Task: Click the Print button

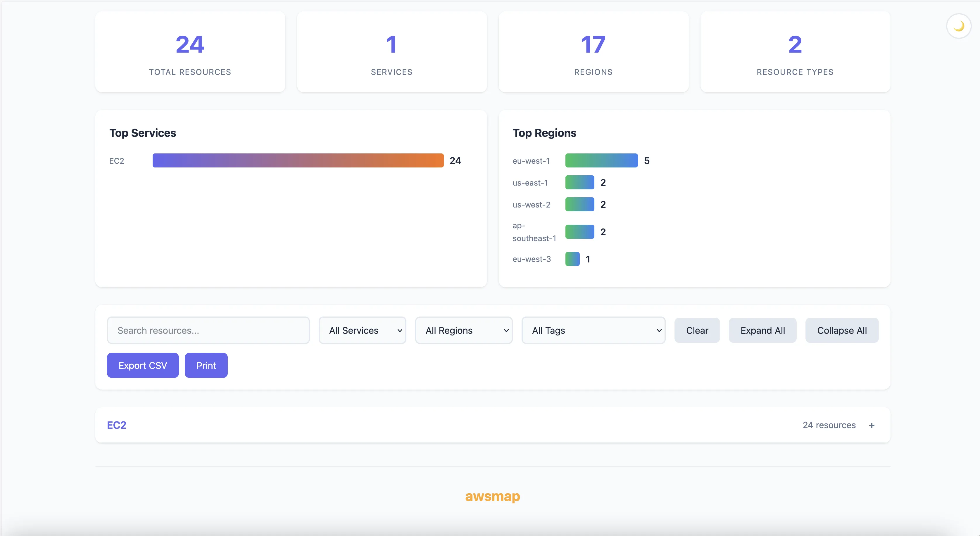Action: tap(206, 365)
